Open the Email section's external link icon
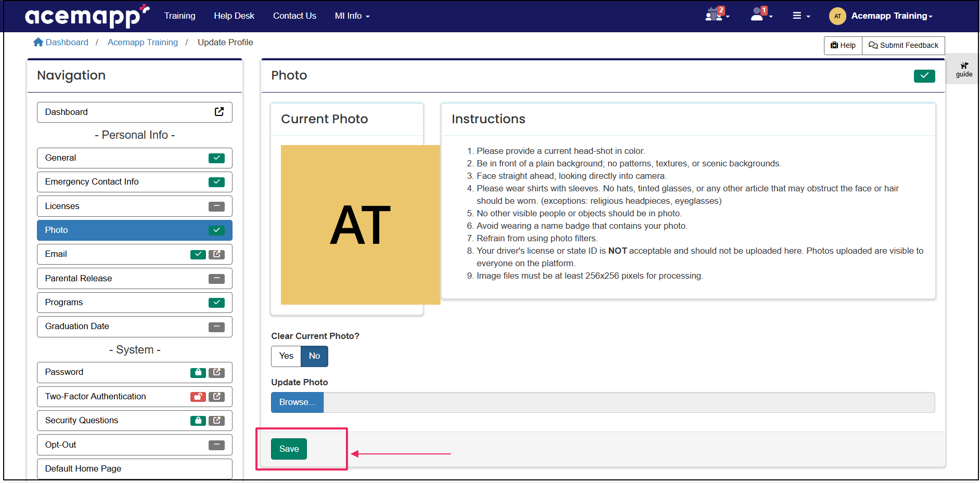This screenshot has width=980, height=483. (x=217, y=254)
